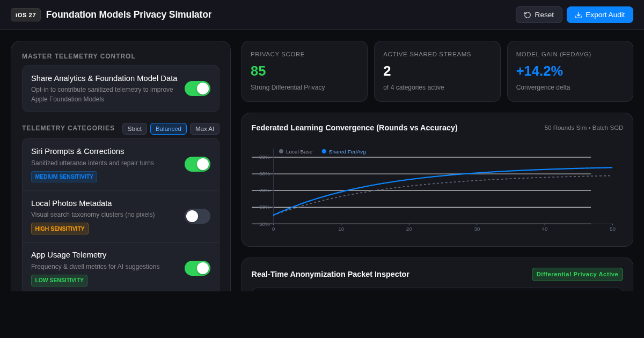The height and width of the screenshot is (338, 644).
Task: Click the ACTIVE SHARED STREAMS label
Action: click(427, 54)
